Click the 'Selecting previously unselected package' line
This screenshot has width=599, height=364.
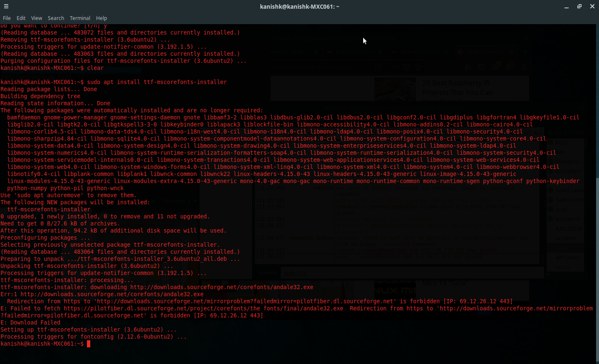[x=110, y=245]
